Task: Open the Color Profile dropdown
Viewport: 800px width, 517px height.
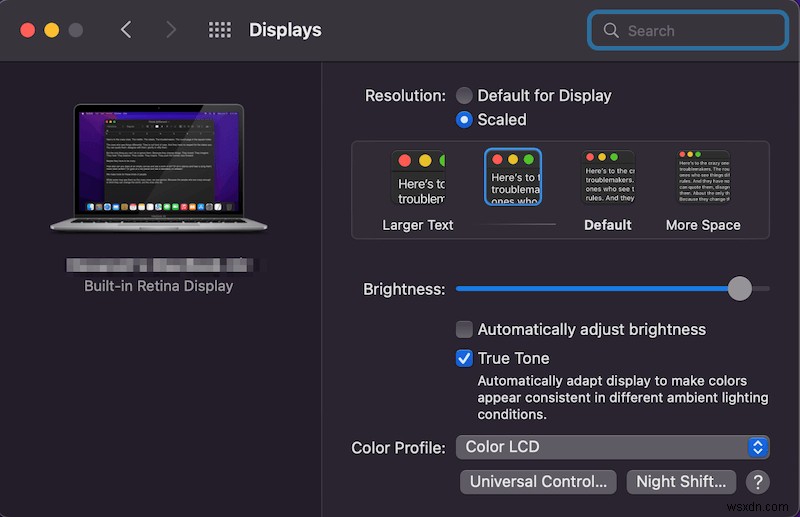Action: click(x=613, y=447)
